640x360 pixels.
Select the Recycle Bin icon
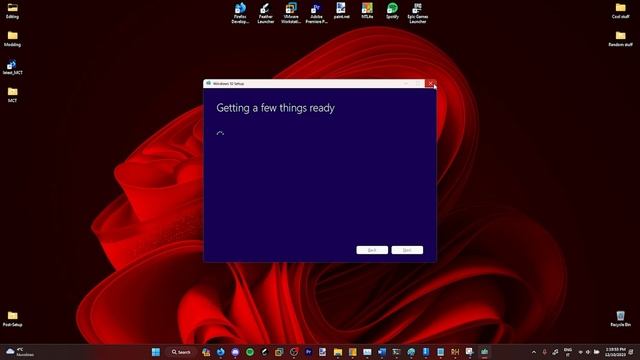620,318
